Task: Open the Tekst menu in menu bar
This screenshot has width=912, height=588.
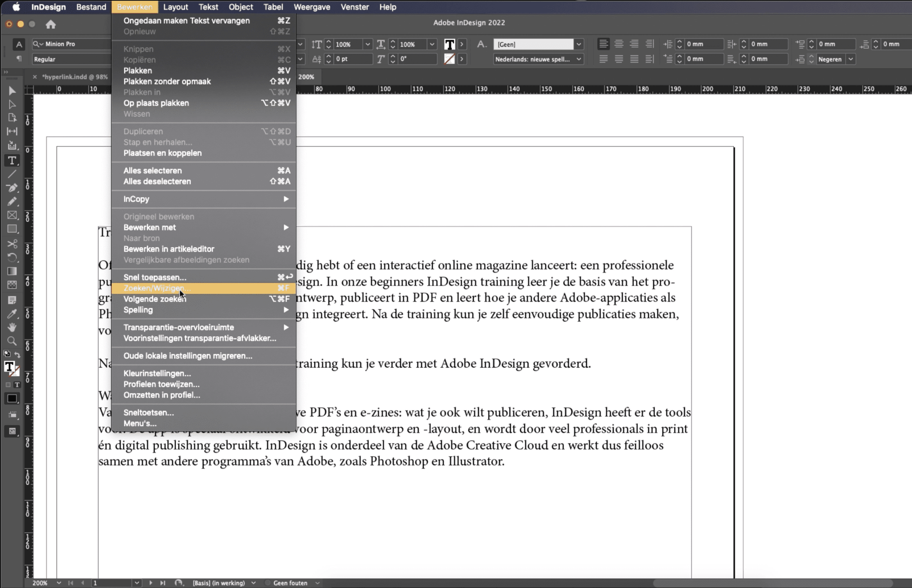Action: [x=208, y=7]
